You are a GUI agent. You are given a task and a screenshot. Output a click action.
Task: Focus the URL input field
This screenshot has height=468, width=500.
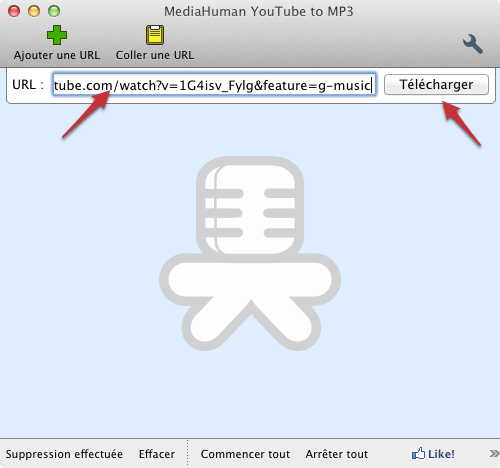(x=214, y=85)
